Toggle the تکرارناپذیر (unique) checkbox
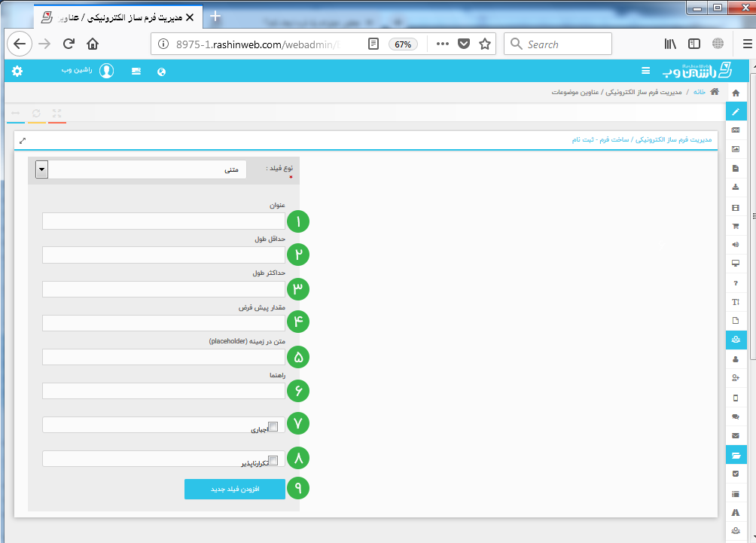The width and height of the screenshot is (756, 543). [x=273, y=460]
